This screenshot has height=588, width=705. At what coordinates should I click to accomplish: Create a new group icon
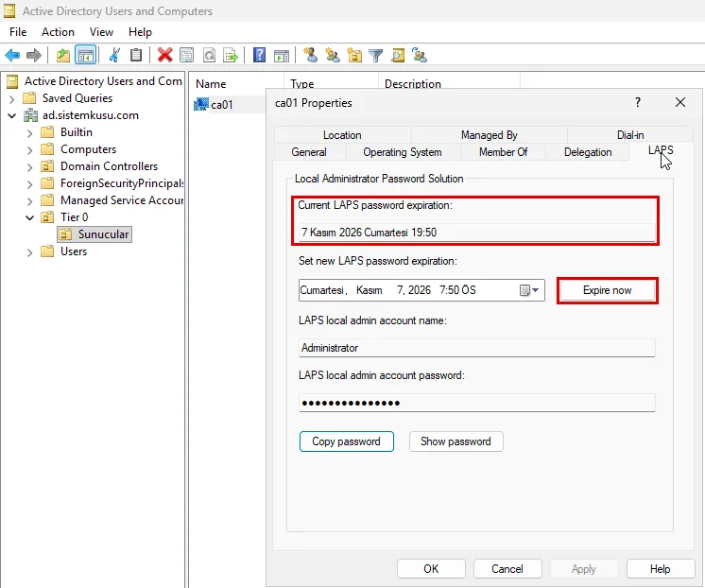point(333,55)
